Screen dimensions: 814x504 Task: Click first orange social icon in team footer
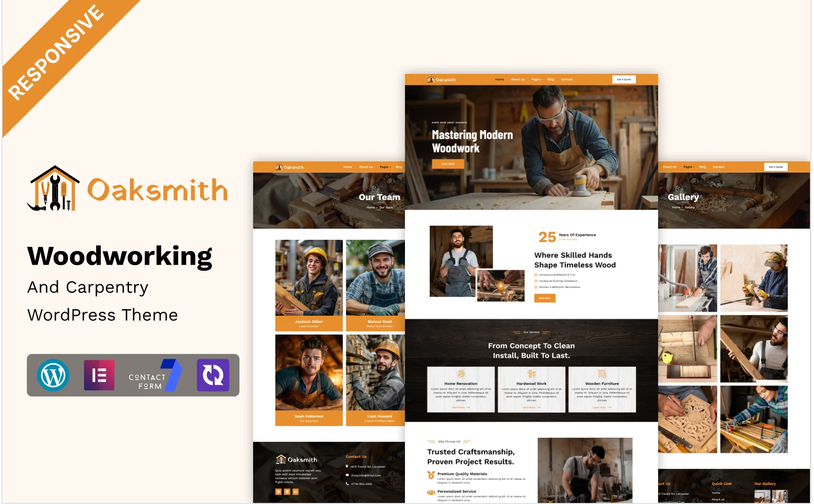coord(278,491)
